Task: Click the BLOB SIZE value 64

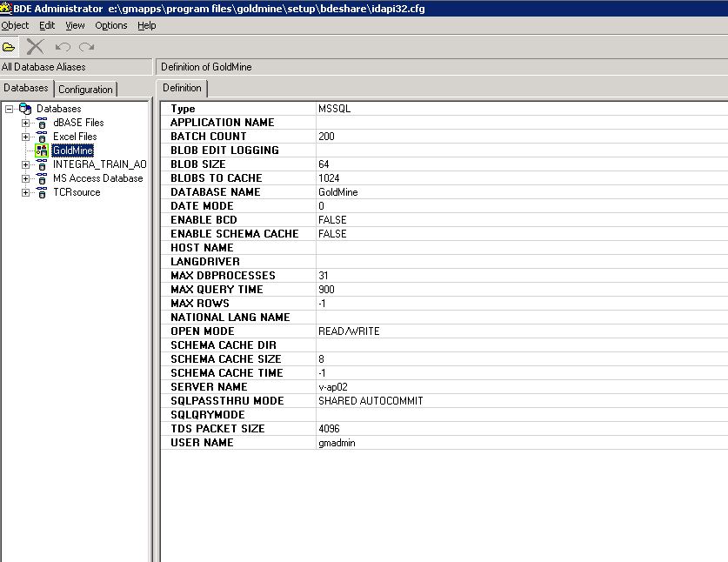Action: [324, 164]
